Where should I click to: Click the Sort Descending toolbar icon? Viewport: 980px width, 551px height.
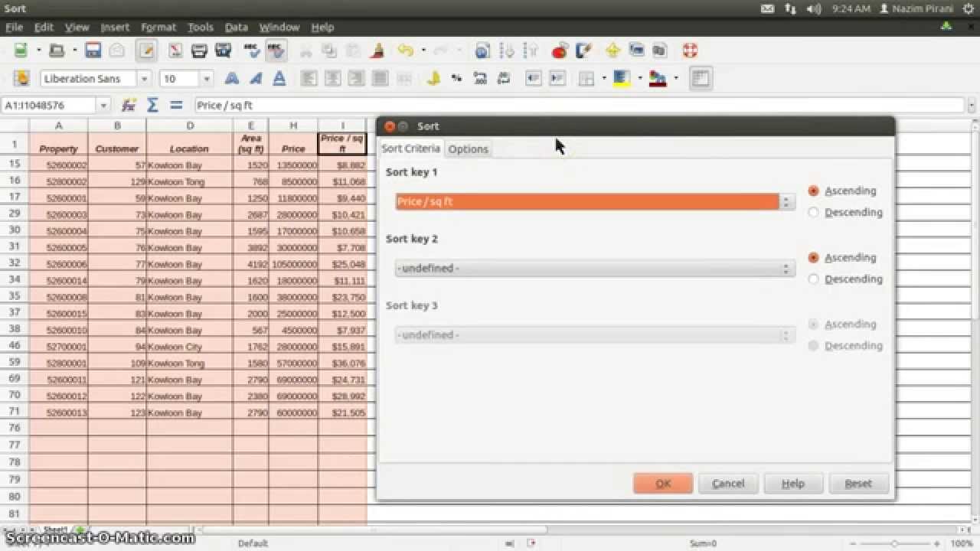pos(530,51)
